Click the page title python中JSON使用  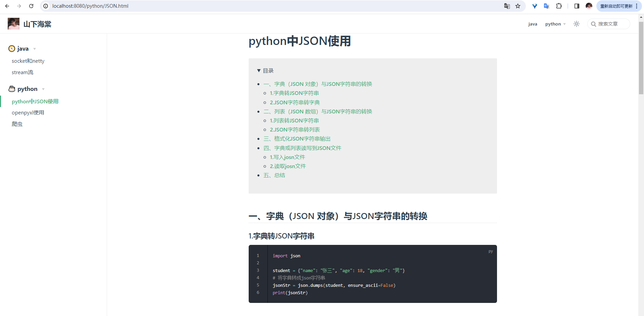(300, 41)
